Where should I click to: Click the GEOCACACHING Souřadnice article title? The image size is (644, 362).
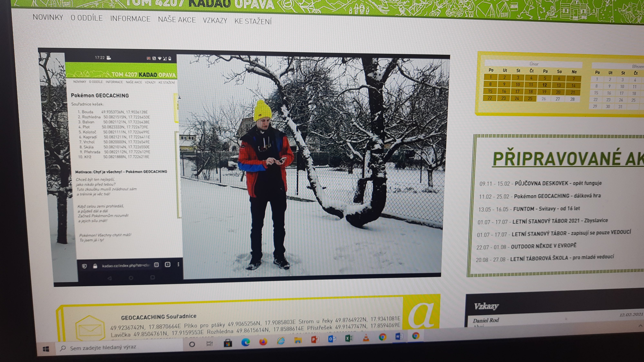click(x=159, y=317)
